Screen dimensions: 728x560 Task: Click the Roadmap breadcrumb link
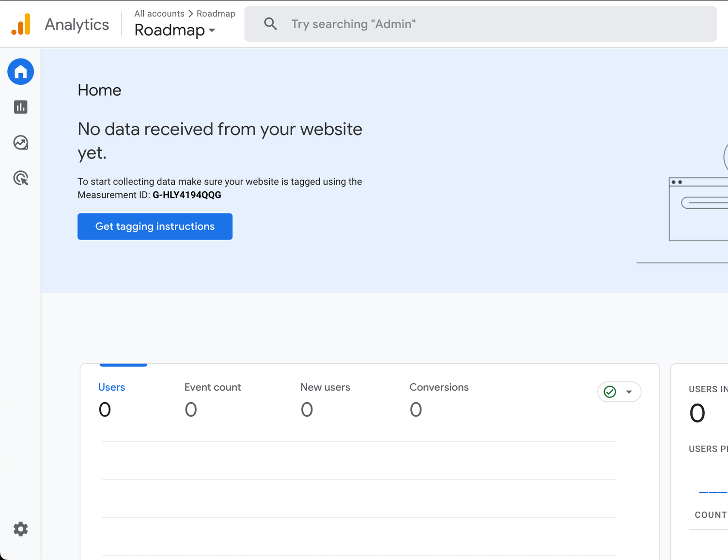coord(216,14)
